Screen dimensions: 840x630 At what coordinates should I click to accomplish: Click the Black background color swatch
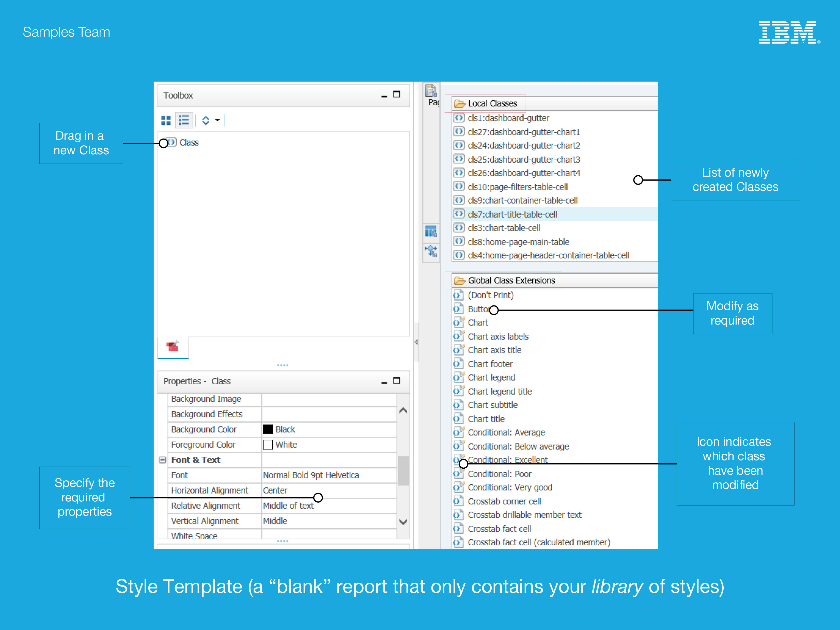pos(268,429)
